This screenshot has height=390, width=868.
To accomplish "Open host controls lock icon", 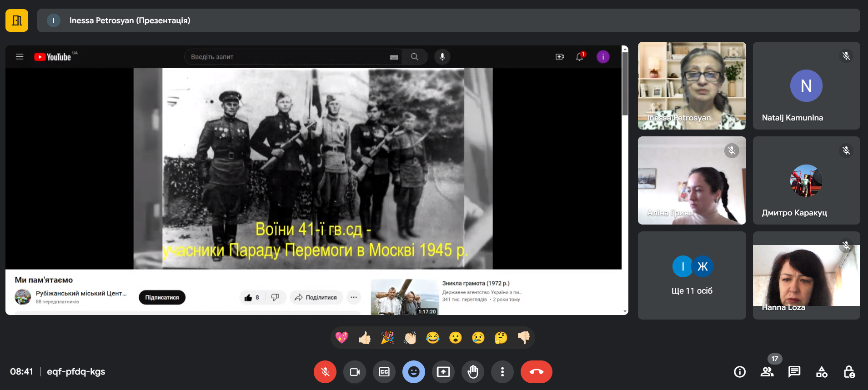I will point(849,372).
